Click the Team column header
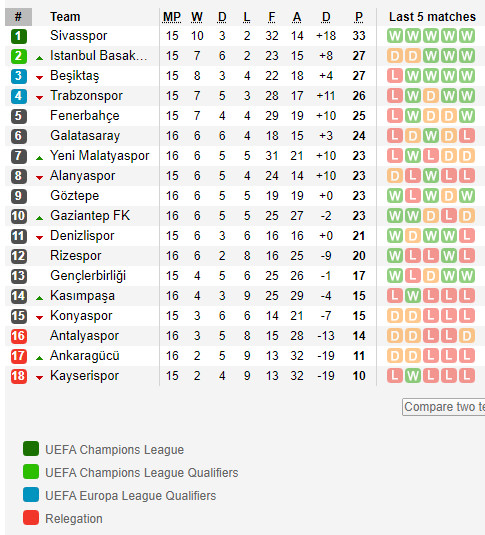Image resolution: width=485 pixels, height=535 pixels. pyautogui.click(x=65, y=17)
